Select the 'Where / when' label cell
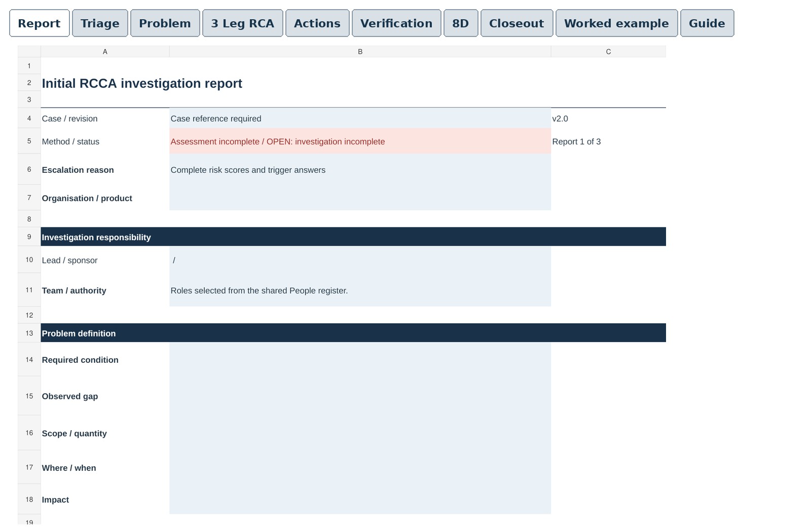 click(x=105, y=468)
